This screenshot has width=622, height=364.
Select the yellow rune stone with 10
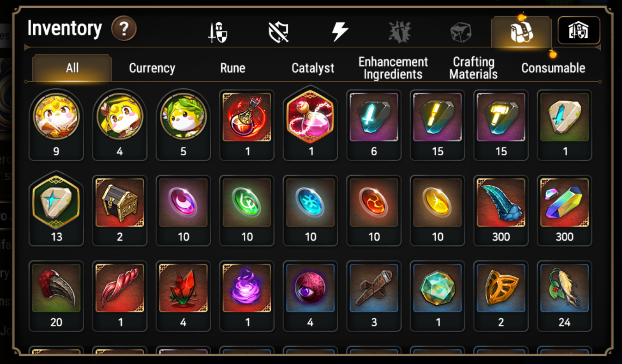[437, 211]
